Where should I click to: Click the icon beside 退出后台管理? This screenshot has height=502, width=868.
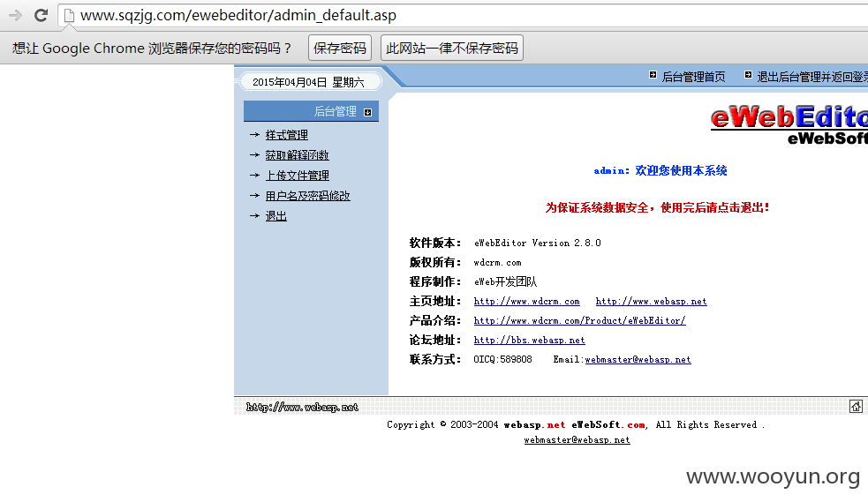click(749, 75)
